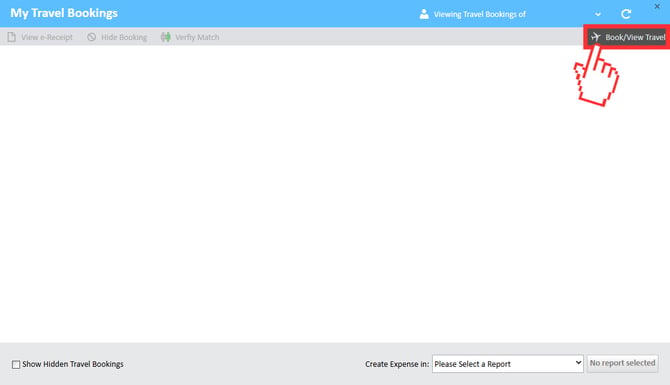Click the arrow on the report combo box

coord(578,363)
